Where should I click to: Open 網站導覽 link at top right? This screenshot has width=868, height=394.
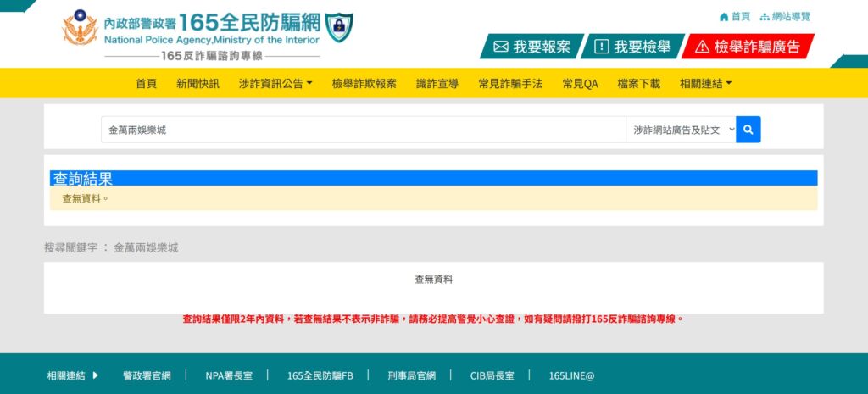[785, 17]
